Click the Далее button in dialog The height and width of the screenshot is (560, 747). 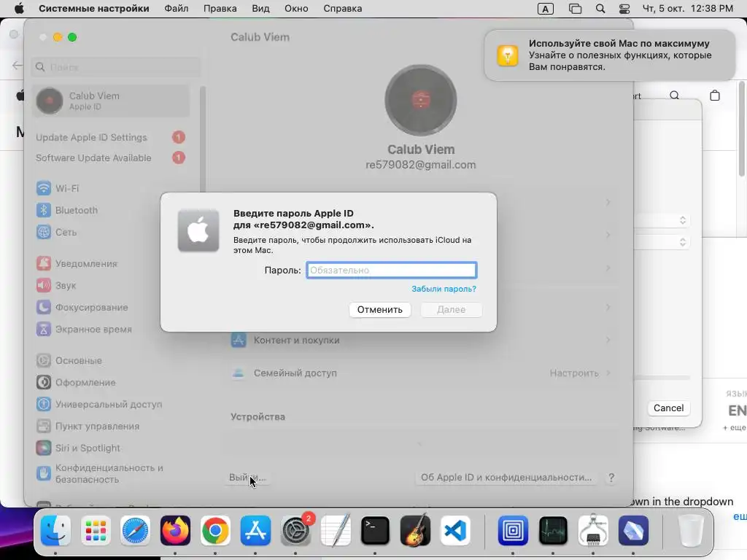click(451, 309)
